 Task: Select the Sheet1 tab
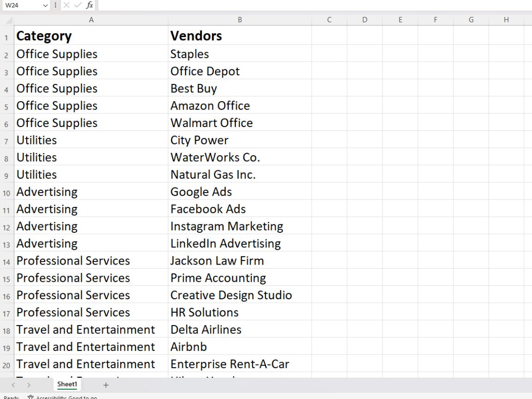coord(67,384)
